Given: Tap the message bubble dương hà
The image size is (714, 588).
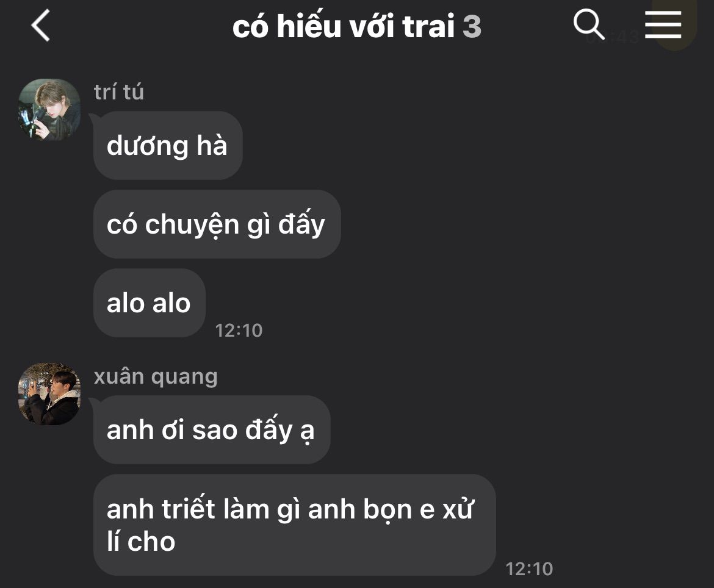Looking at the screenshot, I should (x=168, y=146).
